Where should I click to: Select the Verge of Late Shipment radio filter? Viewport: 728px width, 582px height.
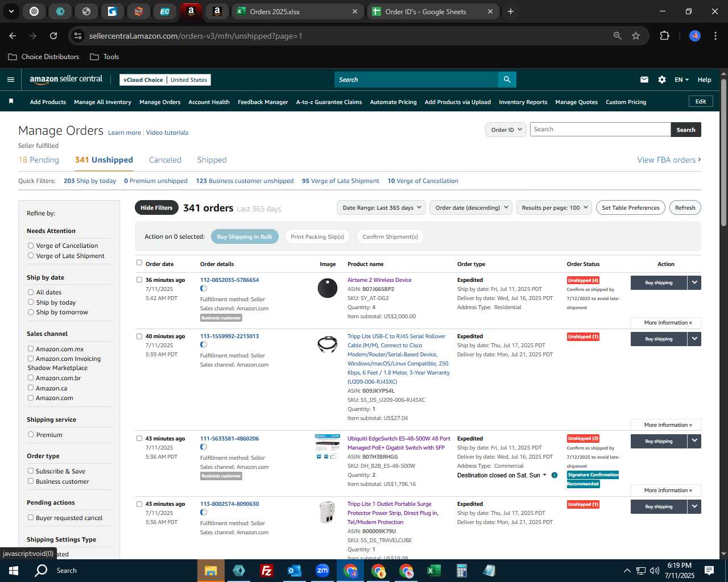(x=31, y=256)
